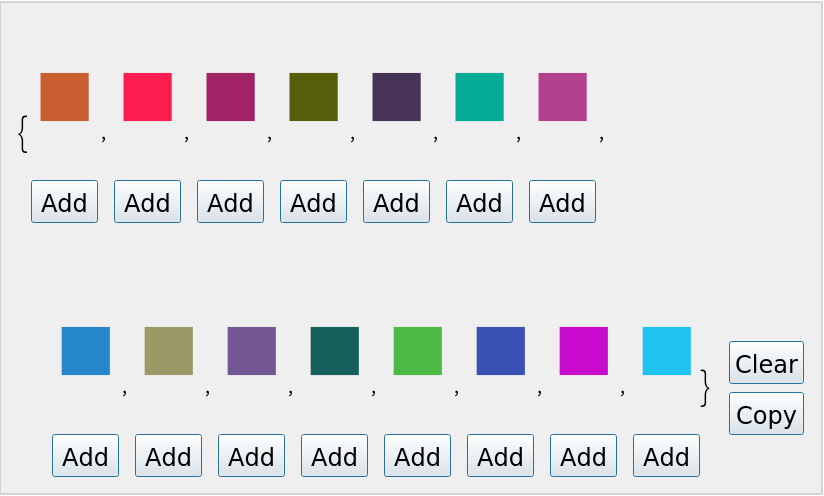Click the olive green color swatch

pyautogui.click(x=313, y=97)
